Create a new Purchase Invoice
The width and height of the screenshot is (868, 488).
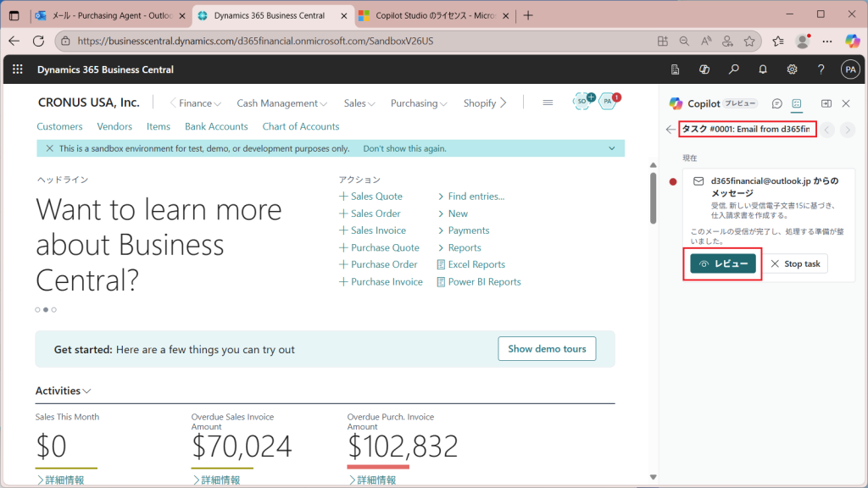tap(381, 281)
